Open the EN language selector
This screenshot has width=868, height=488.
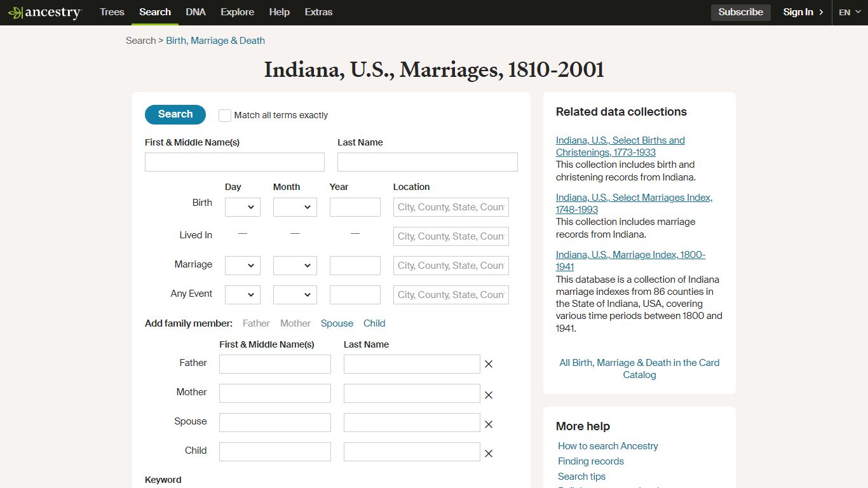[x=850, y=12]
